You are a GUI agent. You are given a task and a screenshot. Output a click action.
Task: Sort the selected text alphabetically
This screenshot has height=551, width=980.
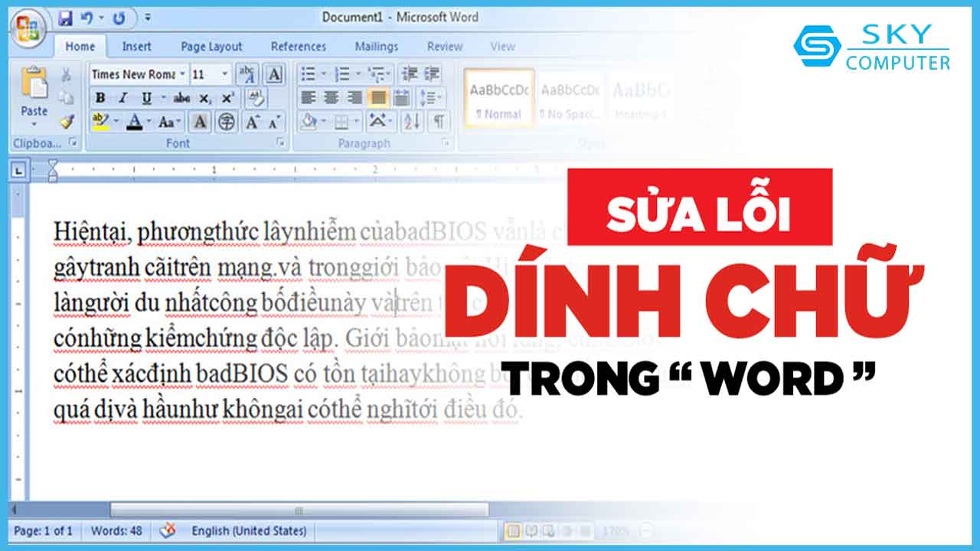pos(411,121)
